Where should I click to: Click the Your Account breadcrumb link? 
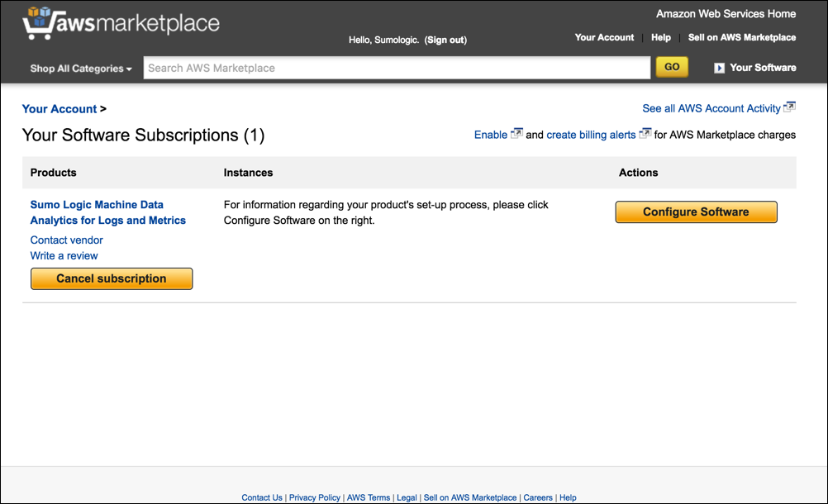(59, 108)
